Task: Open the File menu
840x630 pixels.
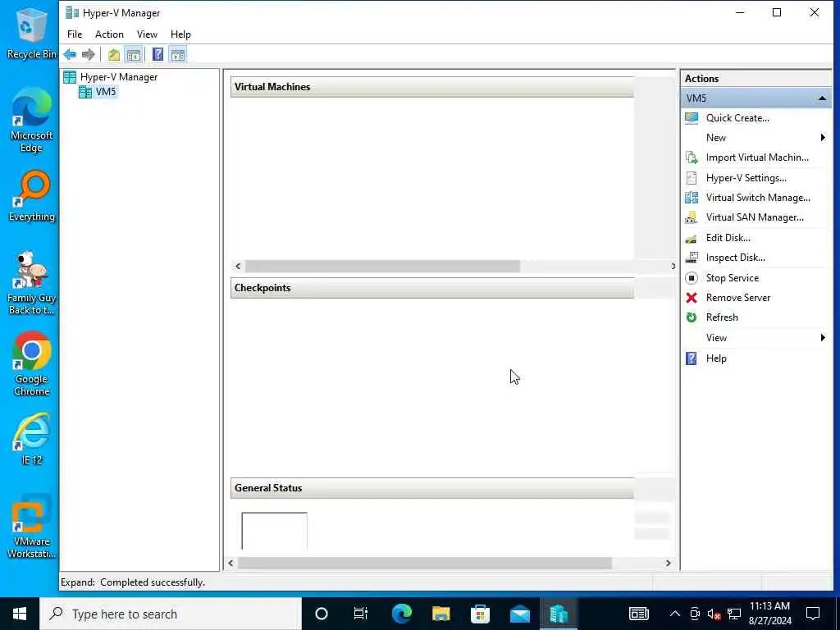Action: [75, 34]
